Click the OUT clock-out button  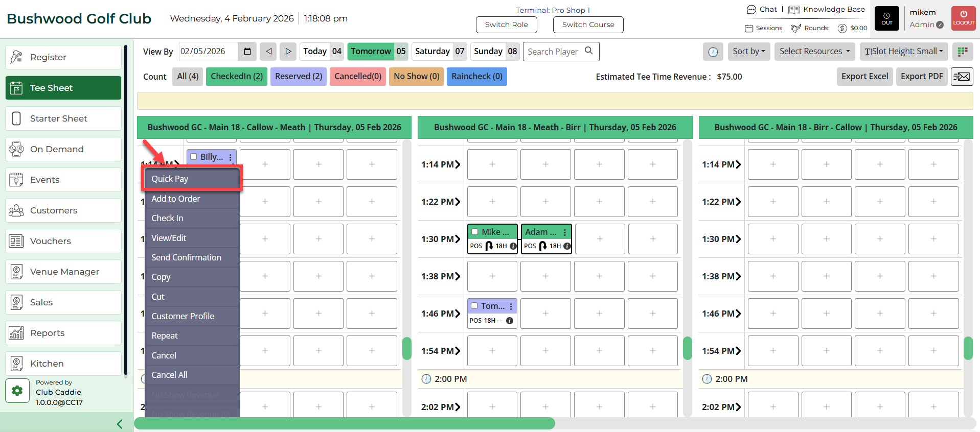pos(886,18)
